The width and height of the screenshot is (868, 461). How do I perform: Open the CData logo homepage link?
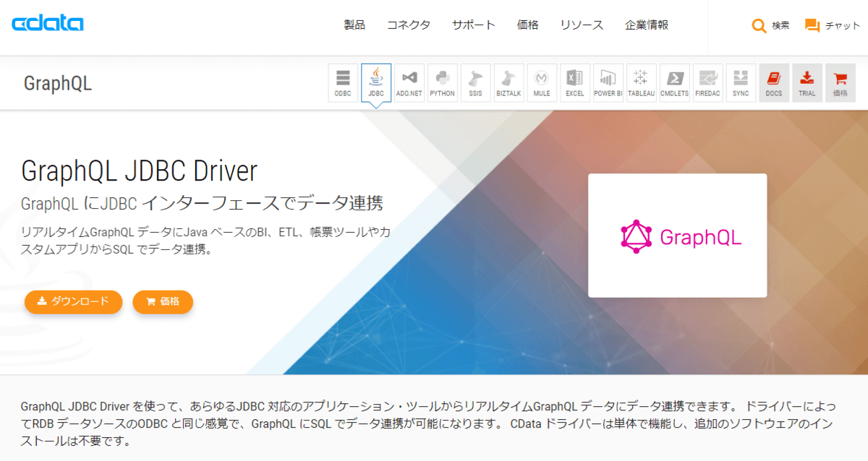[47, 22]
